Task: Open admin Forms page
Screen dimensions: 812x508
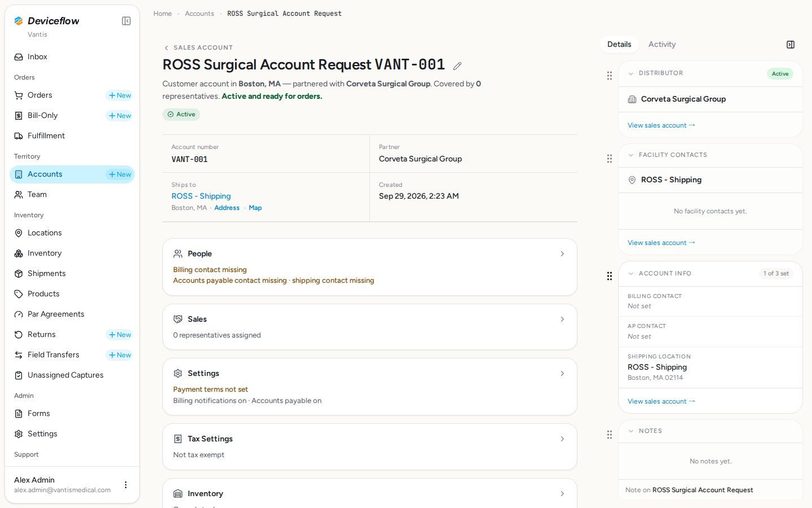Action: (72, 414)
